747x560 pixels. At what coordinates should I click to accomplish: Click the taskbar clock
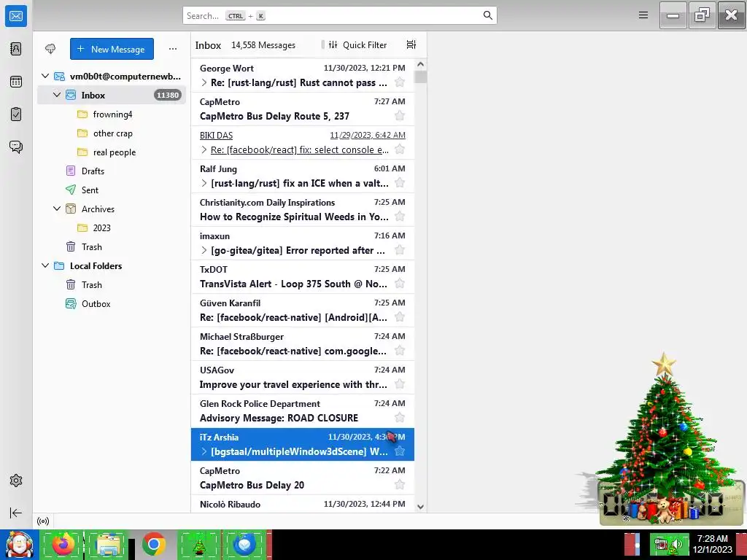tap(712, 544)
